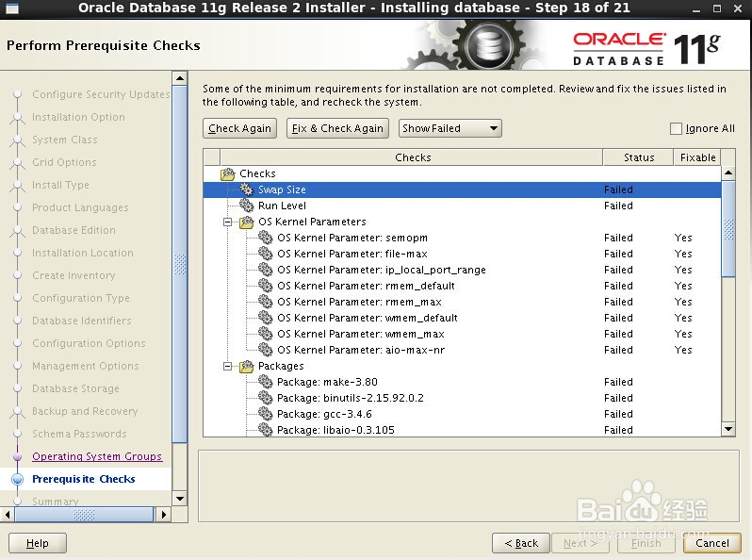The image size is (752, 560).
Task: Select Package: make-3.80 row
Action: click(x=462, y=382)
